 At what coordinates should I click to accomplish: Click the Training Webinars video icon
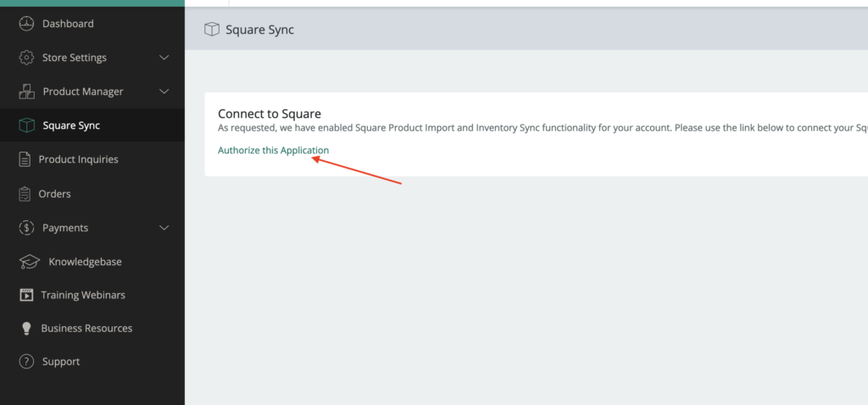(x=25, y=295)
